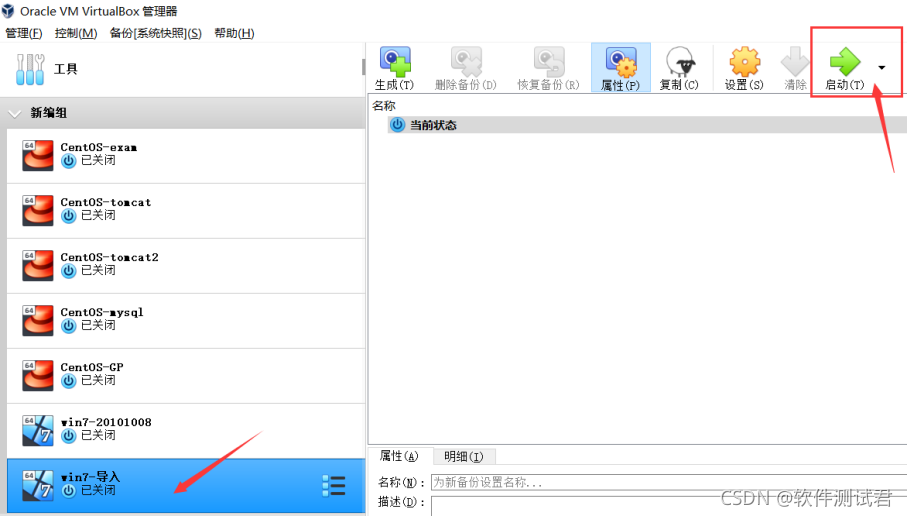The width and height of the screenshot is (908, 516).
Task: Open the 备份[系统快照](S) menu
Action: [156, 33]
